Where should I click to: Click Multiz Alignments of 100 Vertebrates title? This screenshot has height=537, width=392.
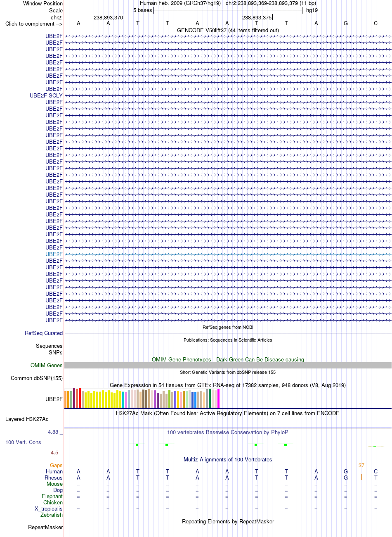point(228,459)
